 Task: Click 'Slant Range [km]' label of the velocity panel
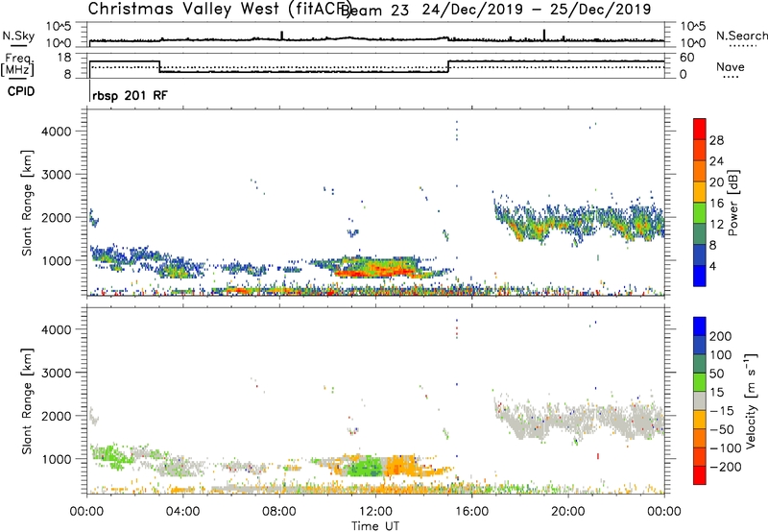[x=27, y=400]
